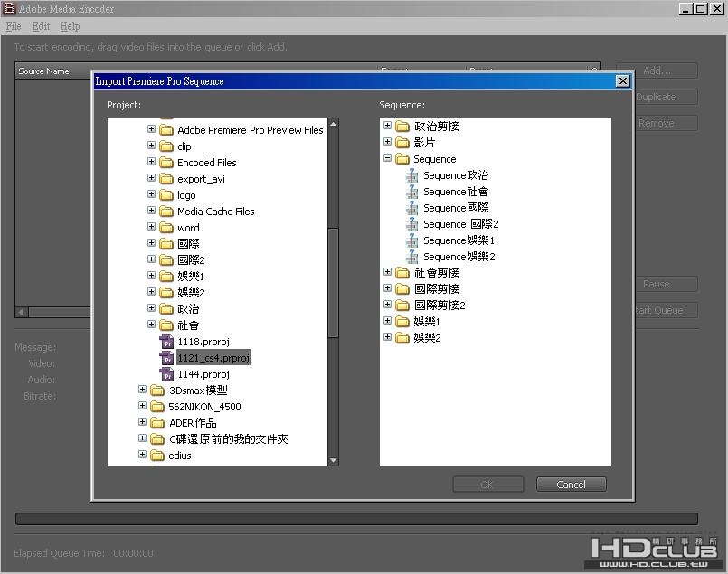Click the 562NIKON_4500 folder icon
Viewport: 728px width, 574px height.
tap(157, 407)
